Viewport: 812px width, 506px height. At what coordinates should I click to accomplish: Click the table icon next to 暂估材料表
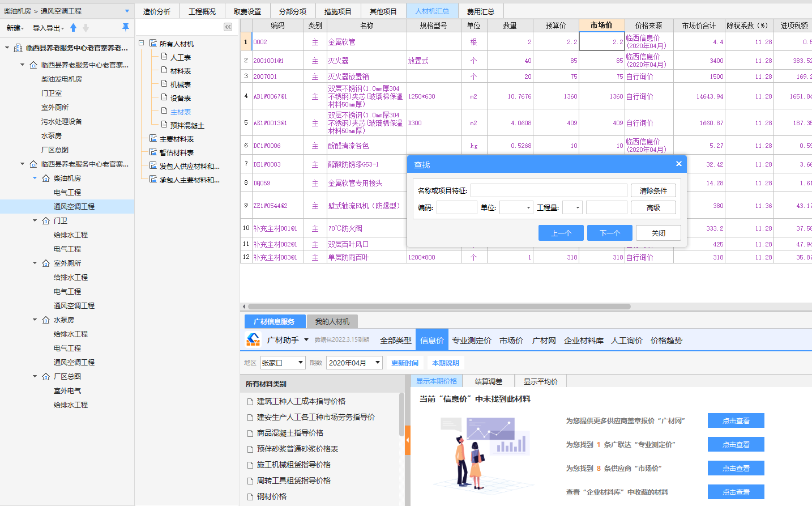tap(153, 152)
